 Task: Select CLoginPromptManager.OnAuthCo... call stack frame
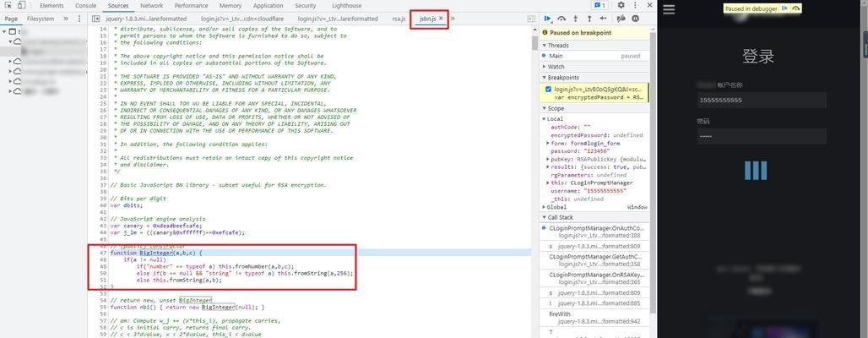click(x=594, y=232)
